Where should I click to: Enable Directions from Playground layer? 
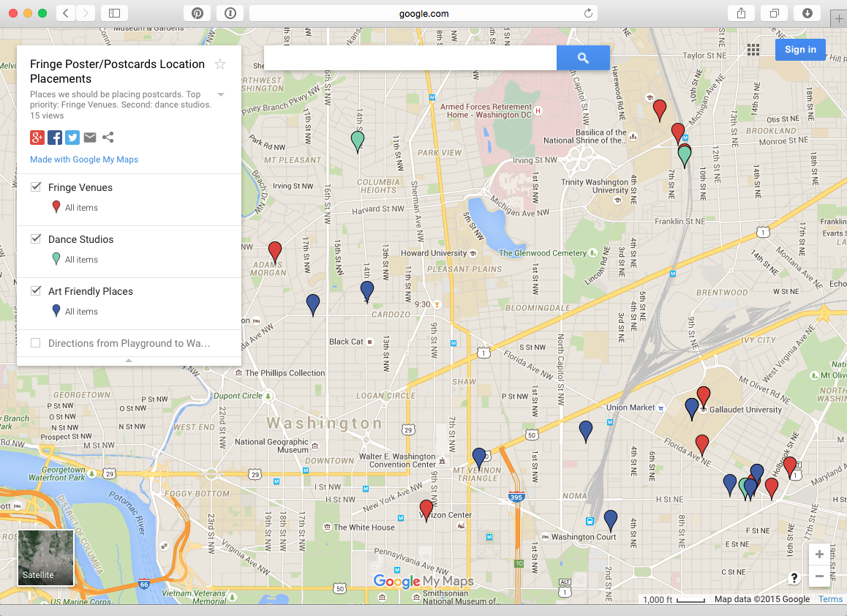coord(36,342)
